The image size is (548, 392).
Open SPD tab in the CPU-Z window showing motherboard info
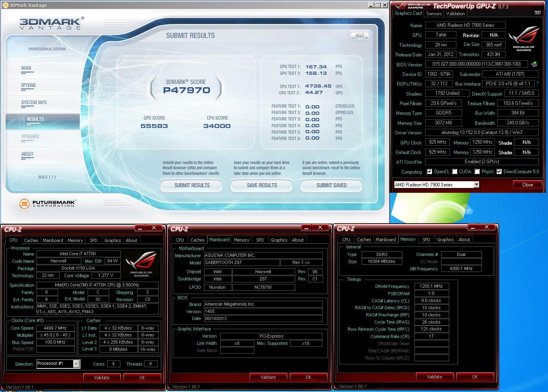tap(260, 240)
